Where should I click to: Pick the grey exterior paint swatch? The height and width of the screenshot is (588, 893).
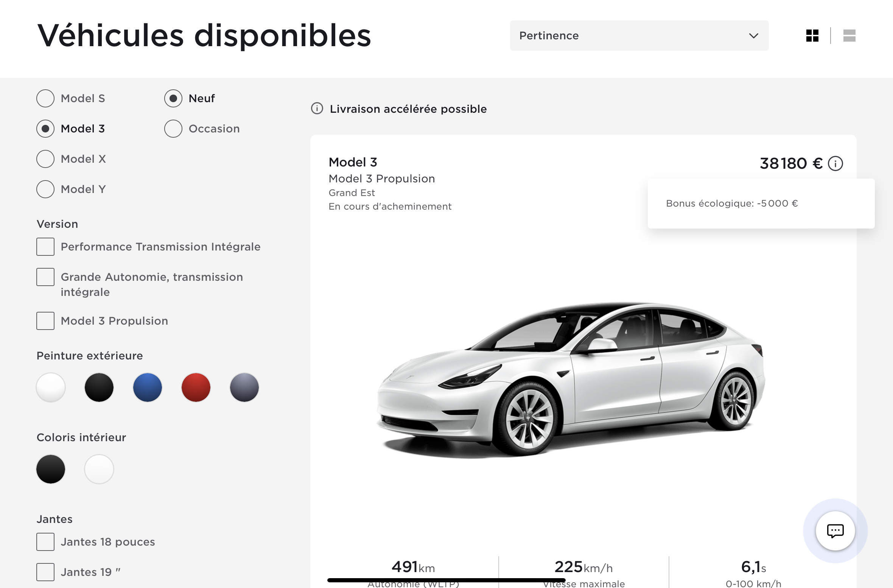click(244, 387)
